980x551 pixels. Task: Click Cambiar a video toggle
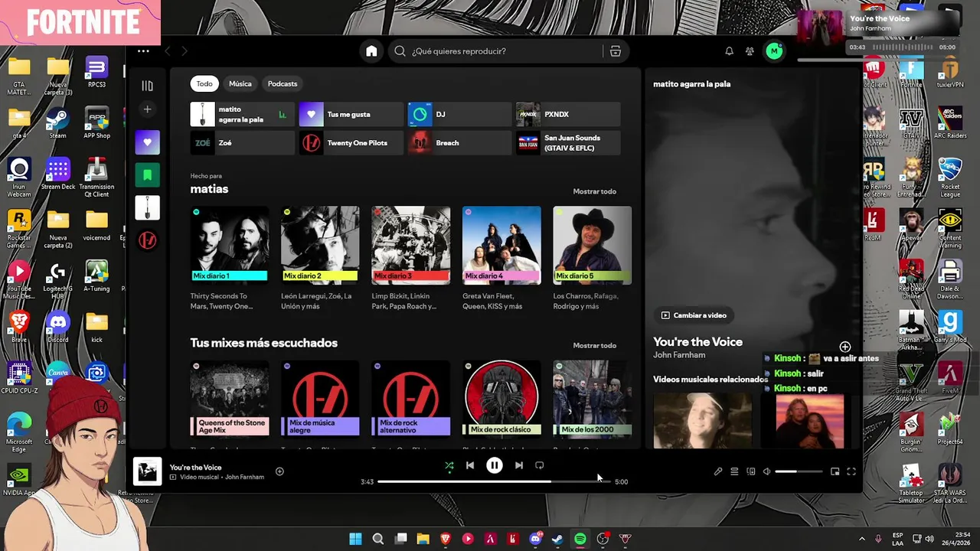(x=694, y=315)
